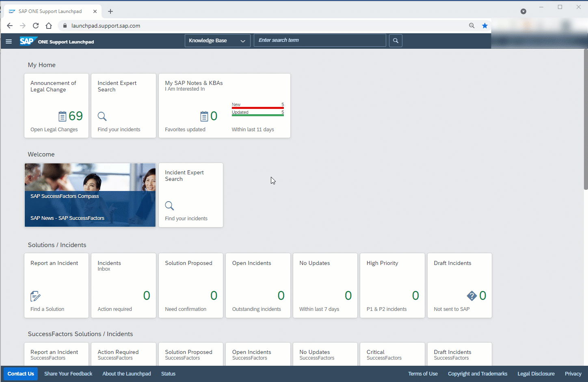The width and height of the screenshot is (588, 382).
Task: Click the Contact Us button
Action: [x=21, y=374]
